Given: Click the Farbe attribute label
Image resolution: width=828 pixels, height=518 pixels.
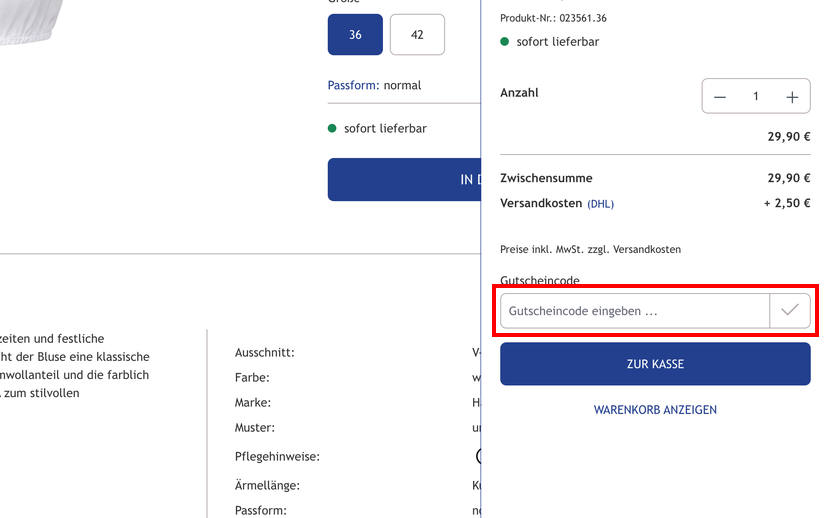Looking at the screenshot, I should (x=252, y=378).
